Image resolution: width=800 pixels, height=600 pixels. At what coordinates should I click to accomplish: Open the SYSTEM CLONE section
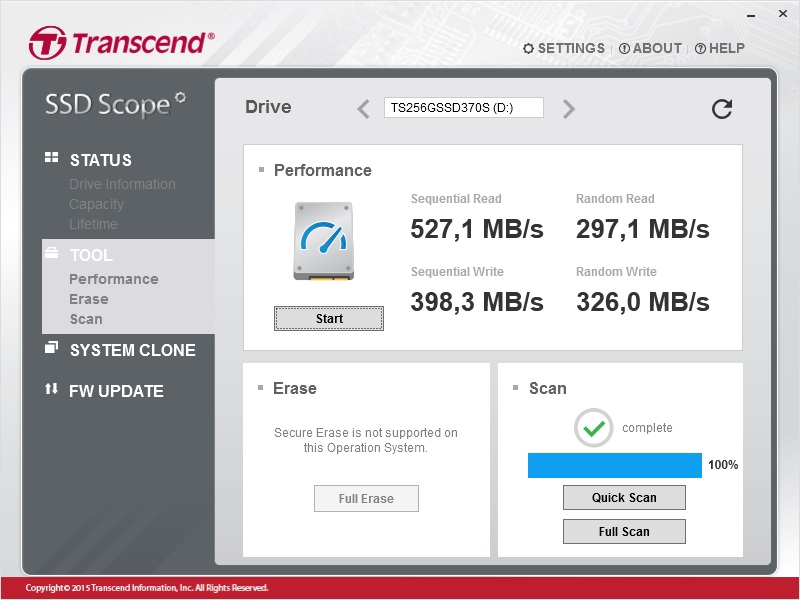pos(133,350)
